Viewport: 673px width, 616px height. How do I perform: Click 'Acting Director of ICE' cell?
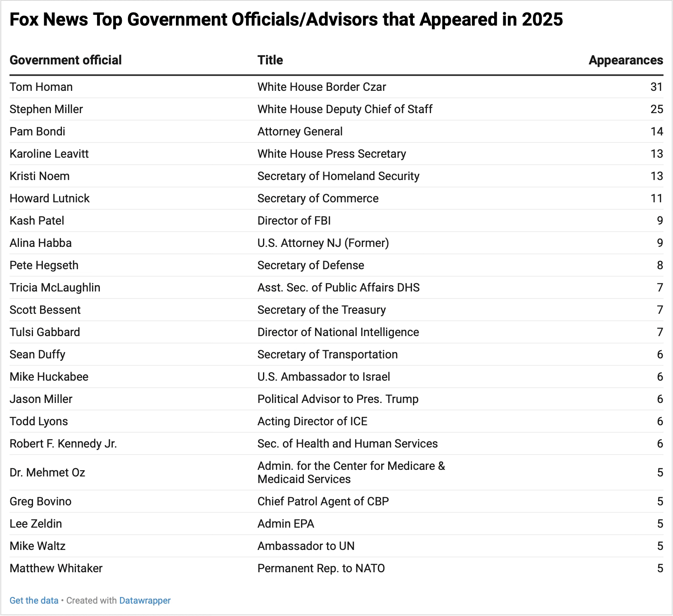313,421
